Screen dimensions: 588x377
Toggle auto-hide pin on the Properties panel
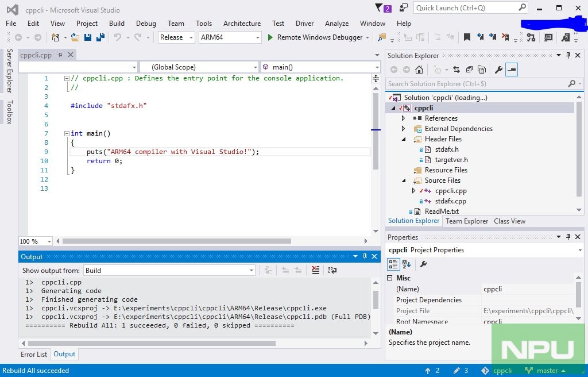[568, 237]
